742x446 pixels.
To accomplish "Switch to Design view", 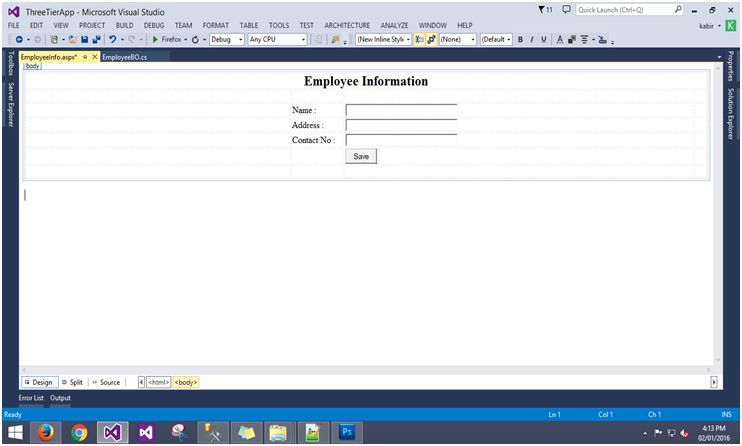I will [x=39, y=382].
